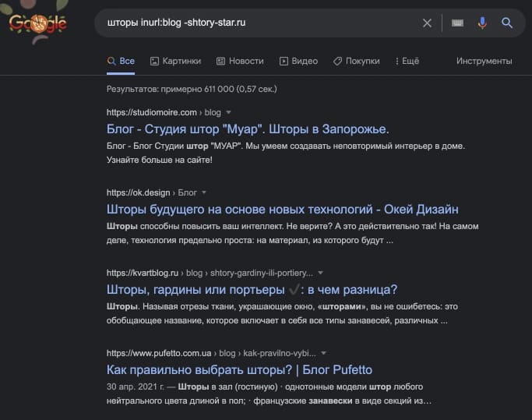Select the Все tab
Screen dimensions: 532x420
click(121, 61)
